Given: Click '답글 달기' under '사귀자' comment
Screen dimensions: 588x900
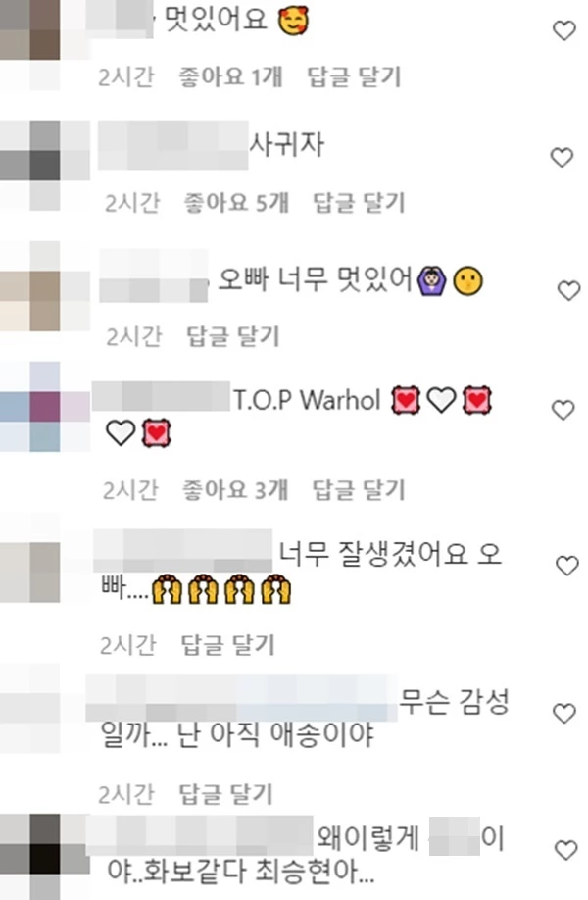Looking at the screenshot, I should (x=359, y=203).
